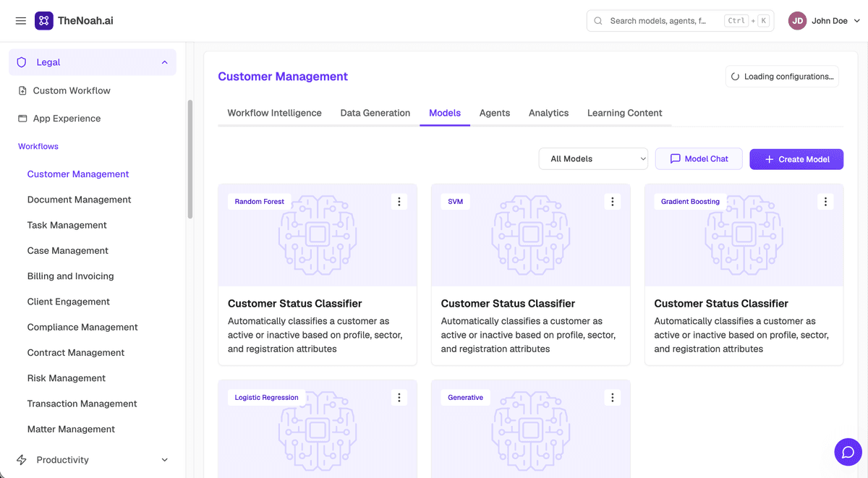Open Model Chat

[699, 159]
